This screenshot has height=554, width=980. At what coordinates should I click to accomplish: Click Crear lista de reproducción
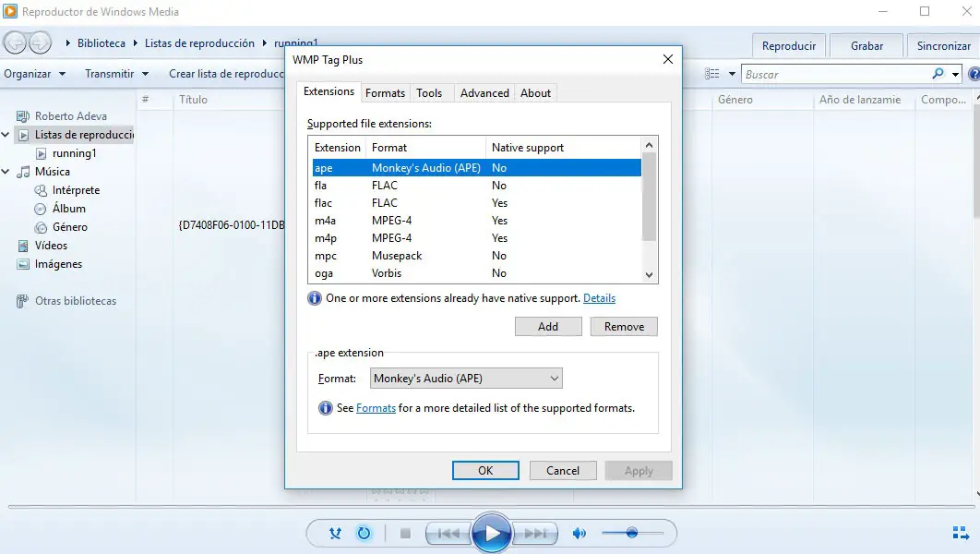click(226, 74)
